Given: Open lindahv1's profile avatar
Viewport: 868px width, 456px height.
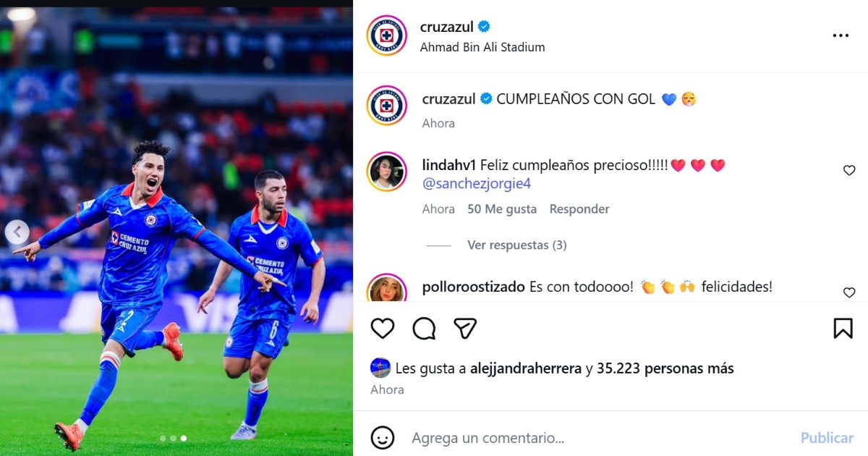Looking at the screenshot, I should 386,172.
